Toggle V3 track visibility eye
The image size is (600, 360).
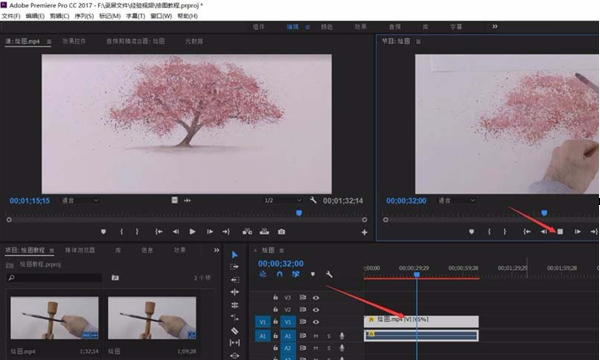pyautogui.click(x=316, y=297)
